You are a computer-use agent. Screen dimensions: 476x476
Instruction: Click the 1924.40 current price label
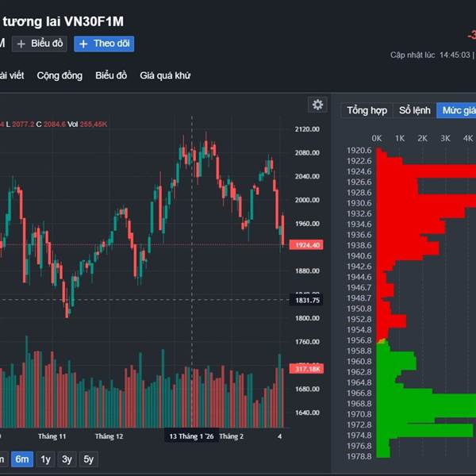click(x=306, y=245)
